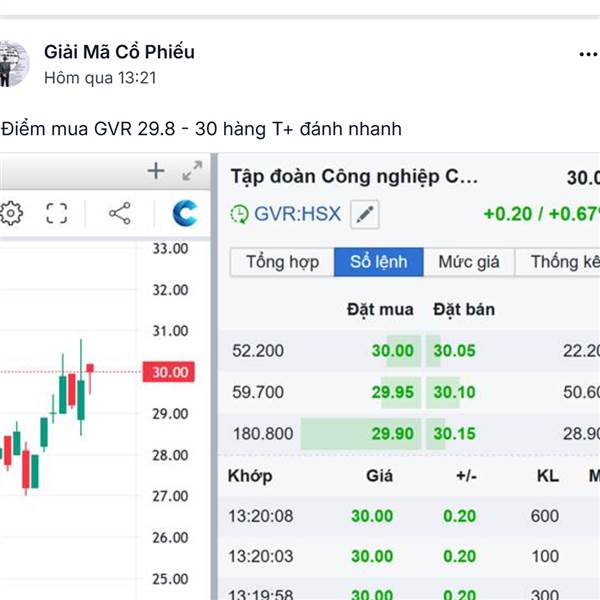The width and height of the screenshot is (600, 600).
Task: Expand the chart with the diagonal arrows icon
Action: 192,171
